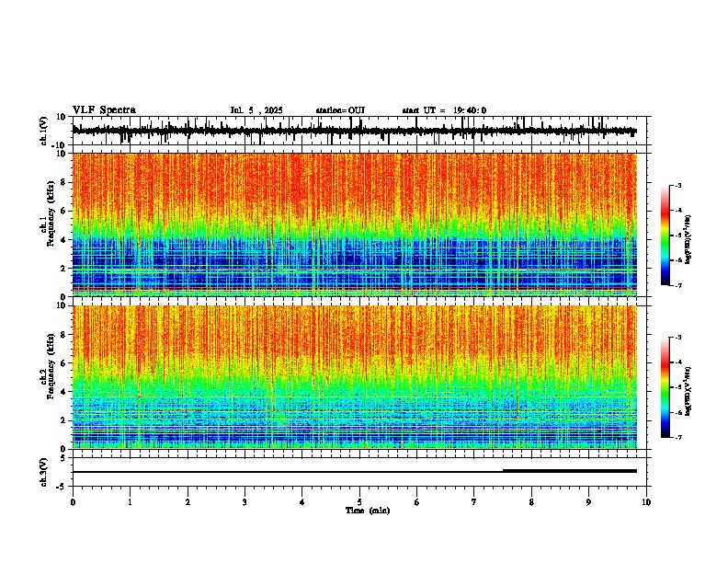Click the time axis tick label "5"
Viewport: 728px width, 563px height.
[x=359, y=502]
